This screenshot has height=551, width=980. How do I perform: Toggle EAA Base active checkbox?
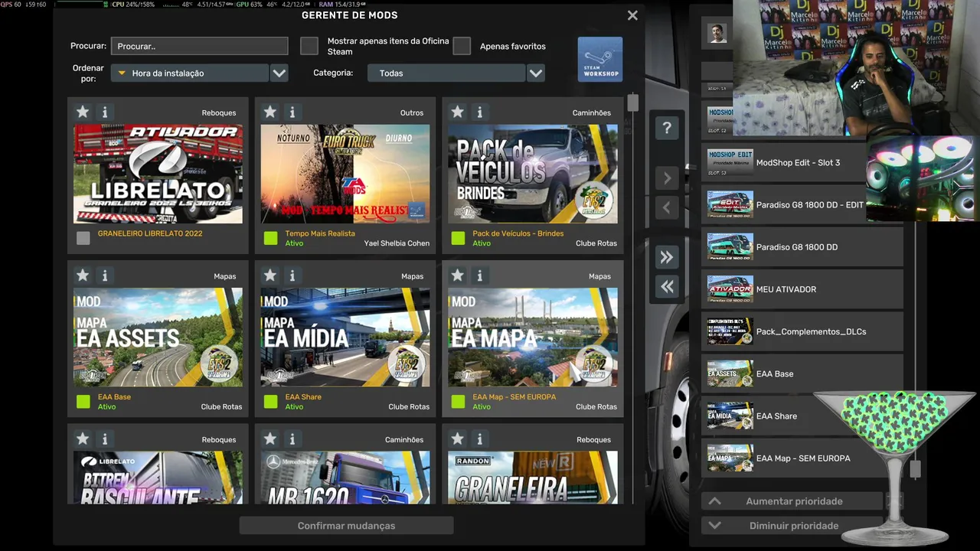83,401
